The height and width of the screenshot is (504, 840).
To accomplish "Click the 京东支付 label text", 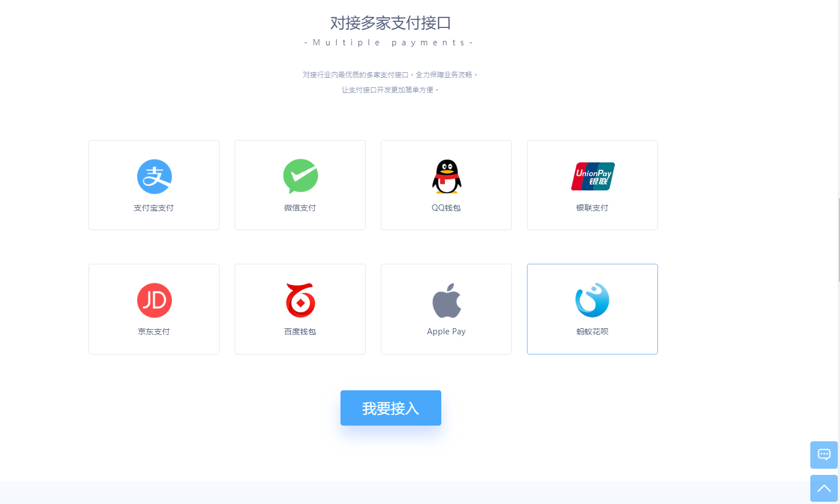I will 154,332.
